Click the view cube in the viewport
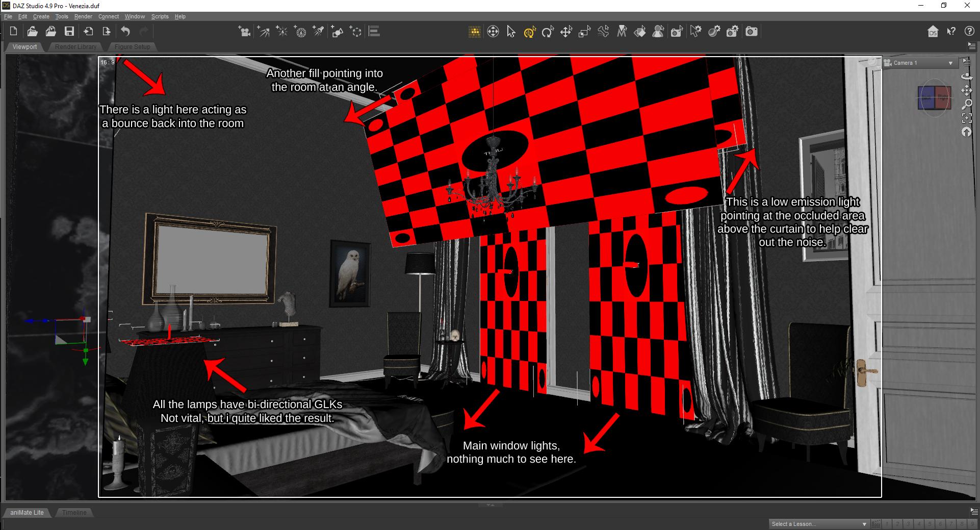This screenshot has height=530, width=980. [935, 97]
